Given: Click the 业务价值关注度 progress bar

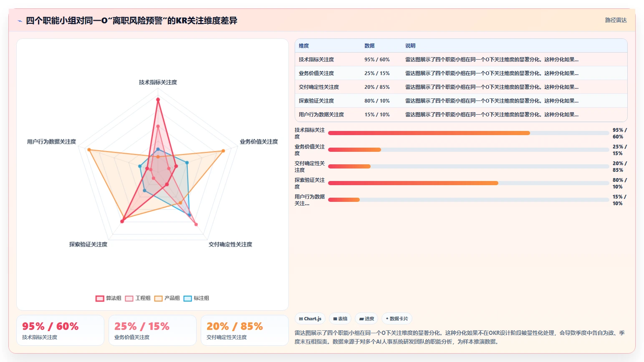Looking at the screenshot, I should point(469,150).
